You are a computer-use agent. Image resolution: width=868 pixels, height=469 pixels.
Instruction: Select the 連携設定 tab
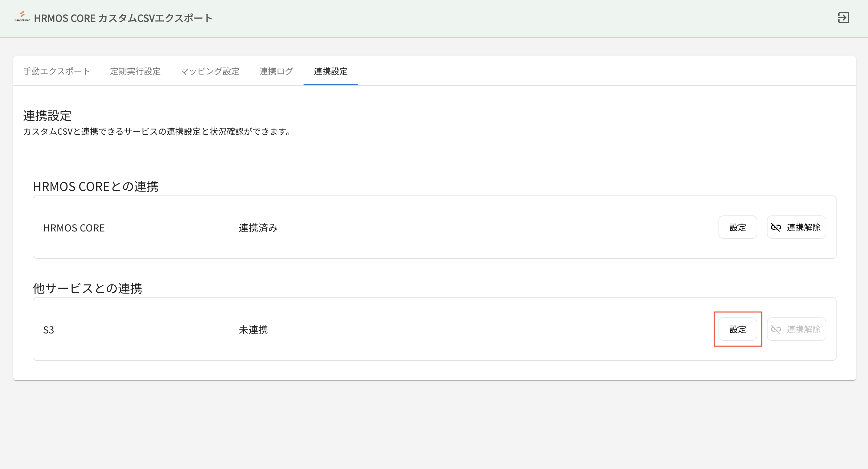330,71
